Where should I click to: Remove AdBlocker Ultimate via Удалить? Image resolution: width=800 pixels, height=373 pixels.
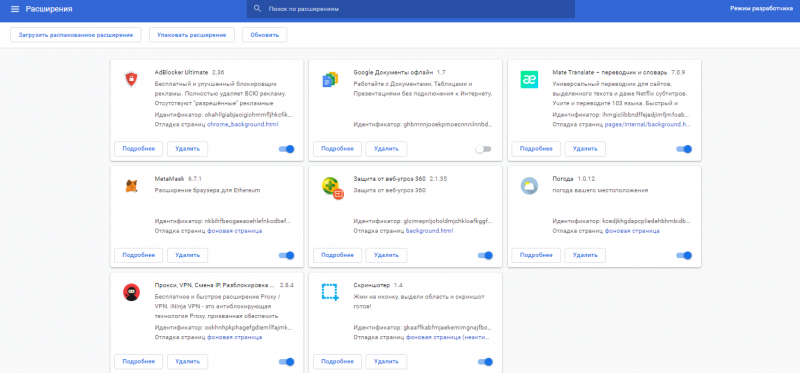[x=187, y=149]
